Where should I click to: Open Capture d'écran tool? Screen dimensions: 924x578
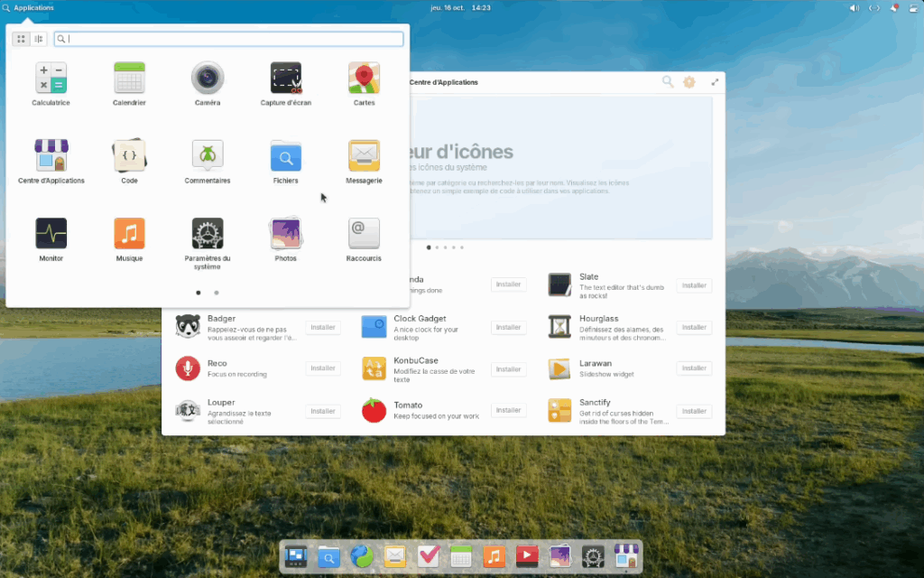(x=285, y=79)
